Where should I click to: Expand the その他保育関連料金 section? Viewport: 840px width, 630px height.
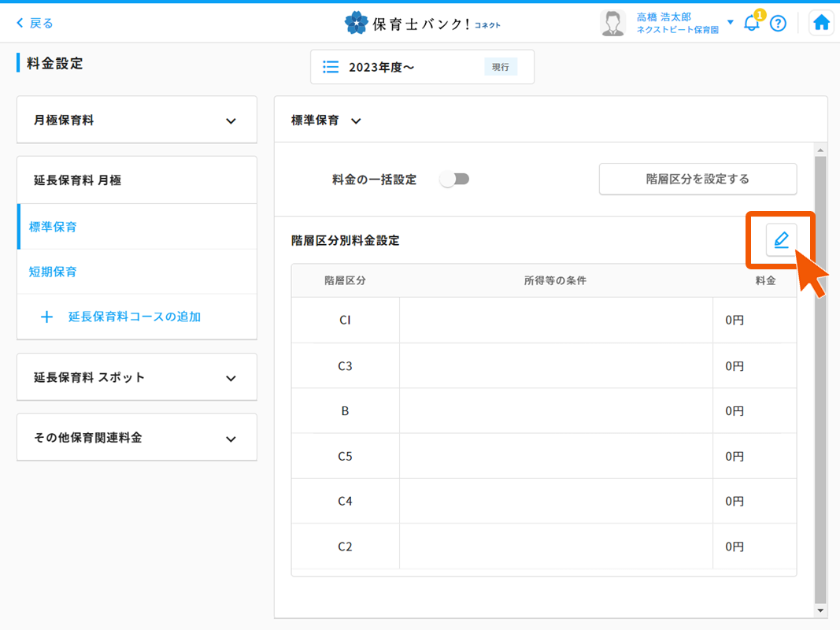pos(231,437)
